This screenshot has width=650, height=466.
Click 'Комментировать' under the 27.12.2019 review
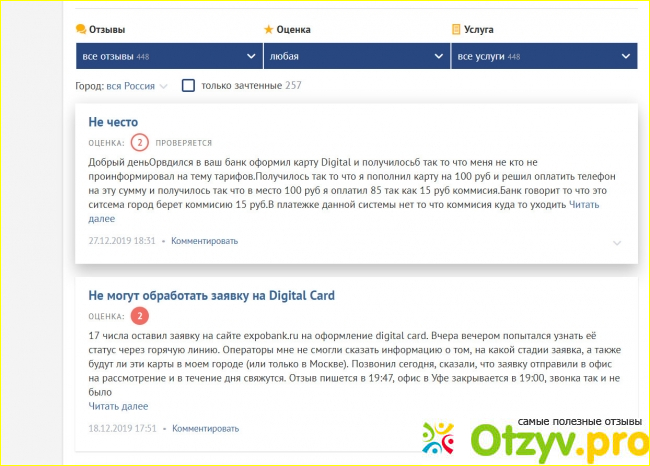pyautogui.click(x=205, y=241)
